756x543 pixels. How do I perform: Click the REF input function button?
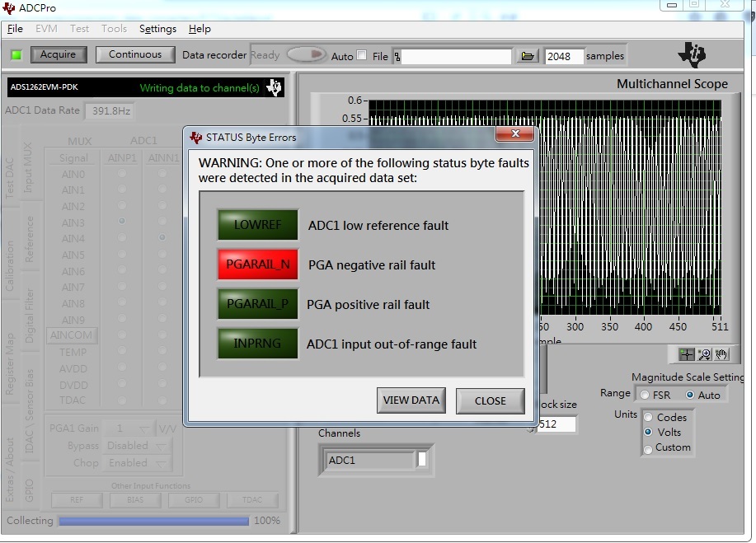tap(77, 499)
